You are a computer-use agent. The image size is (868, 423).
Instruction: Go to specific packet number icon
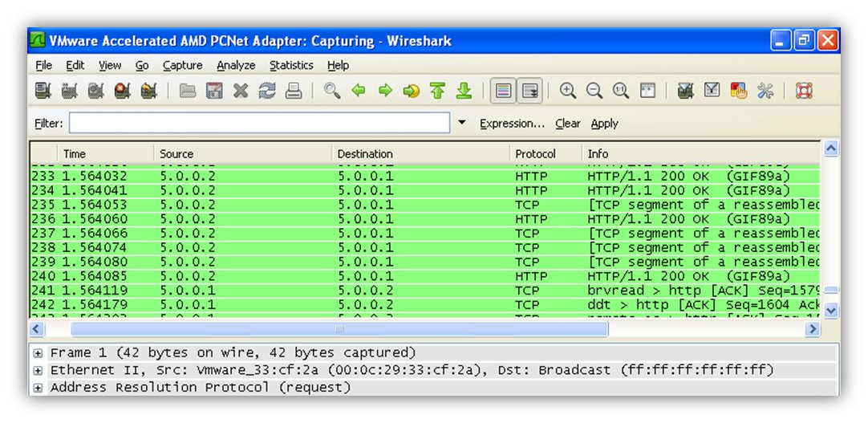(x=412, y=90)
